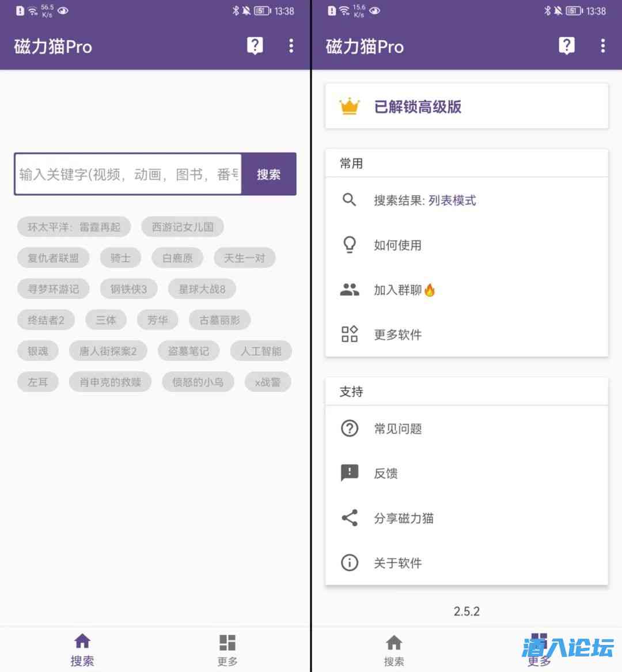Click the purple 搜索 search button
The height and width of the screenshot is (672, 622).
[x=268, y=174]
